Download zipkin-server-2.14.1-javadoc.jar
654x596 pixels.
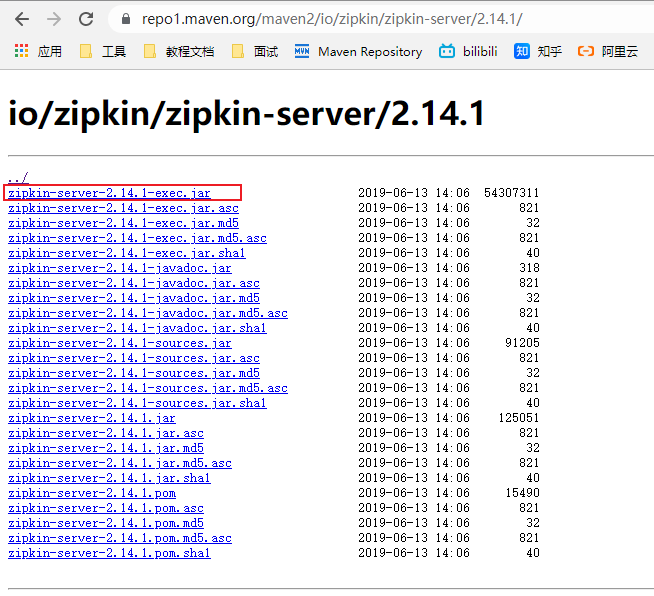120,268
